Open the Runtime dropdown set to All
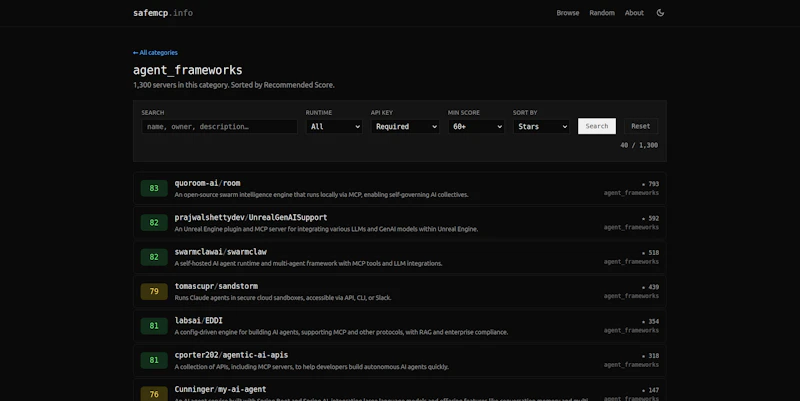 (x=334, y=127)
